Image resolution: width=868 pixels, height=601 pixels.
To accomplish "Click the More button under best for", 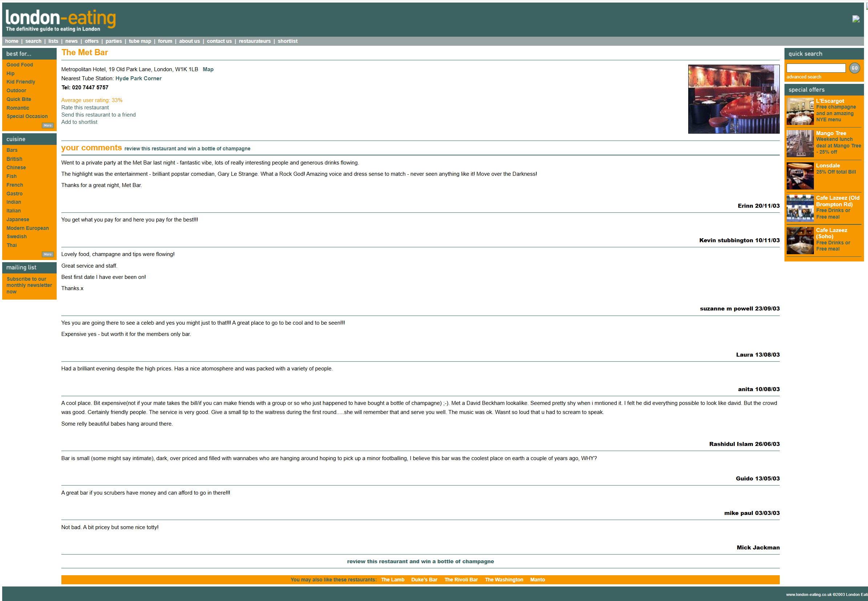I will [48, 125].
